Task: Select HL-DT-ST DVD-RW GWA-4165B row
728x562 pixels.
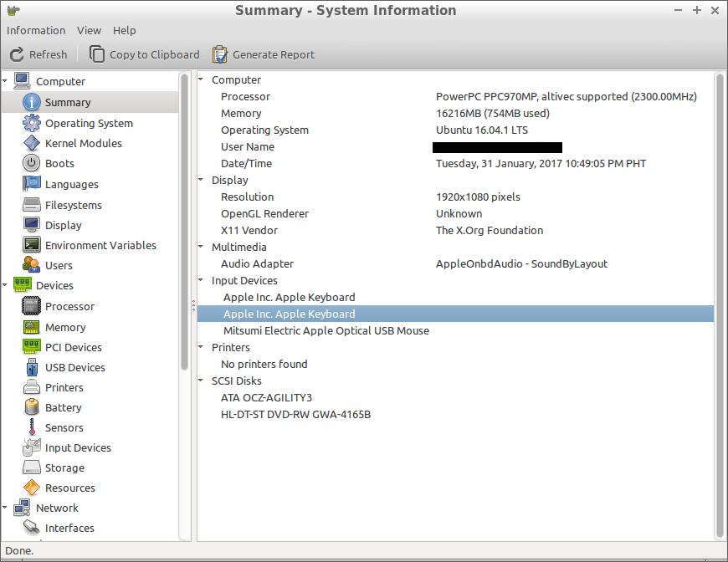Action: (455, 414)
